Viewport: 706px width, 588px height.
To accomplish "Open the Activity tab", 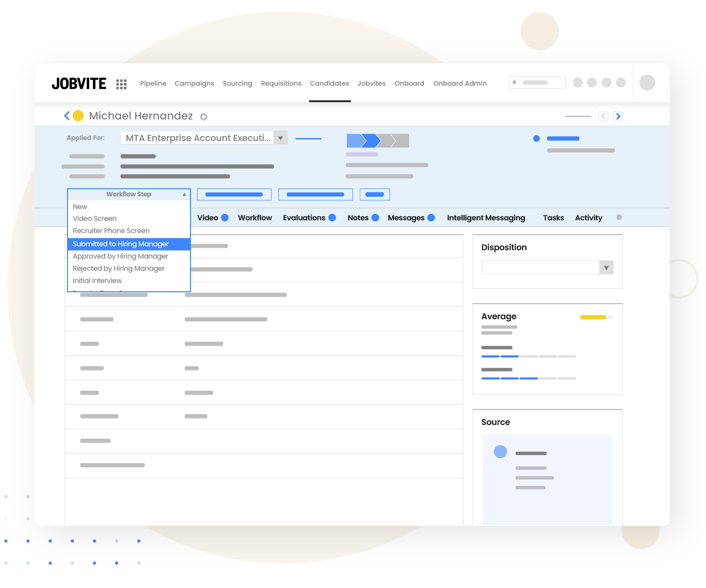I will click(x=588, y=217).
